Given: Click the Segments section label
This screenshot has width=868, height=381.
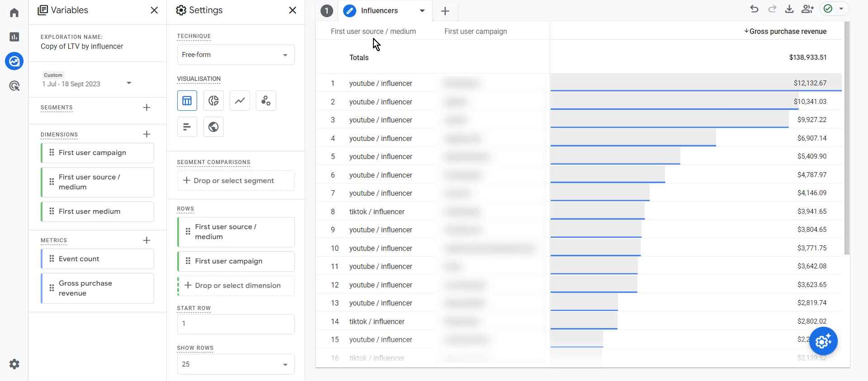Looking at the screenshot, I should 57,108.
